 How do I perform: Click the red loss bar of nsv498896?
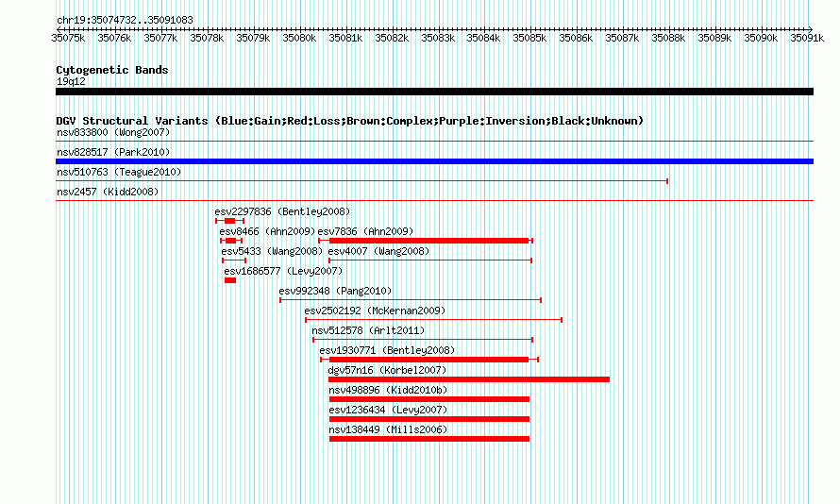point(429,399)
